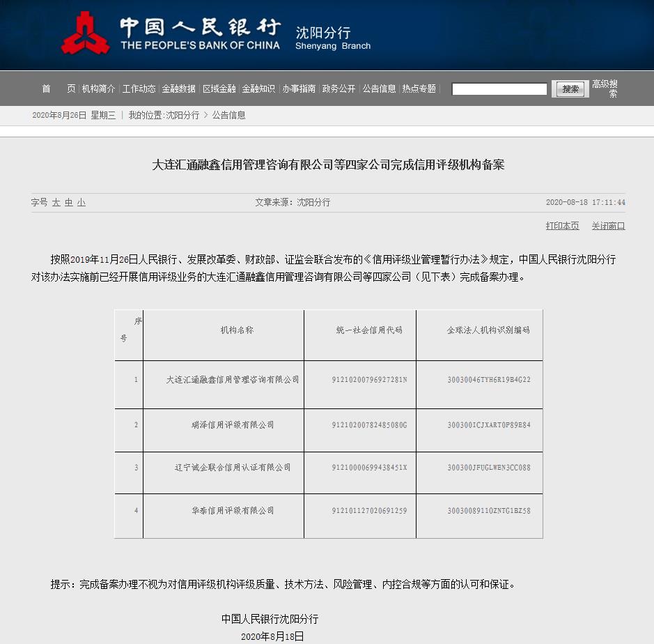The height and width of the screenshot is (644, 654).
Task: Click the 沈阳分行 Shenyang Branch header text
Action: click(x=333, y=38)
